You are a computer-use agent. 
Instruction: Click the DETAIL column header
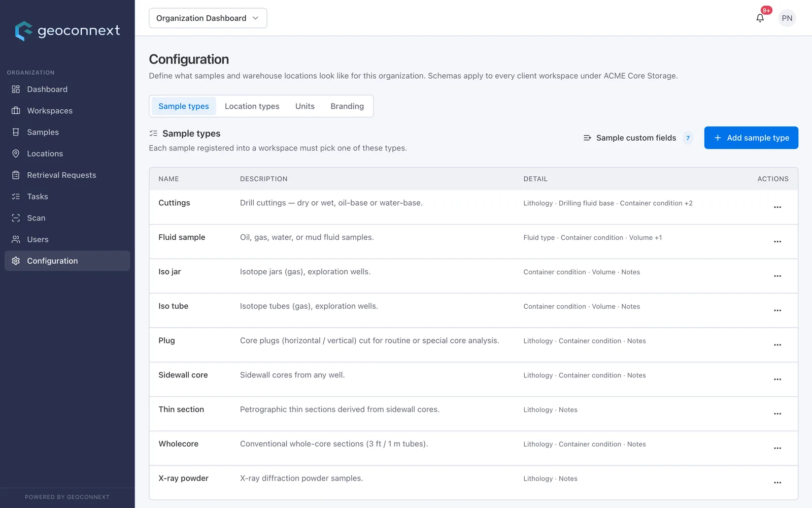point(535,179)
